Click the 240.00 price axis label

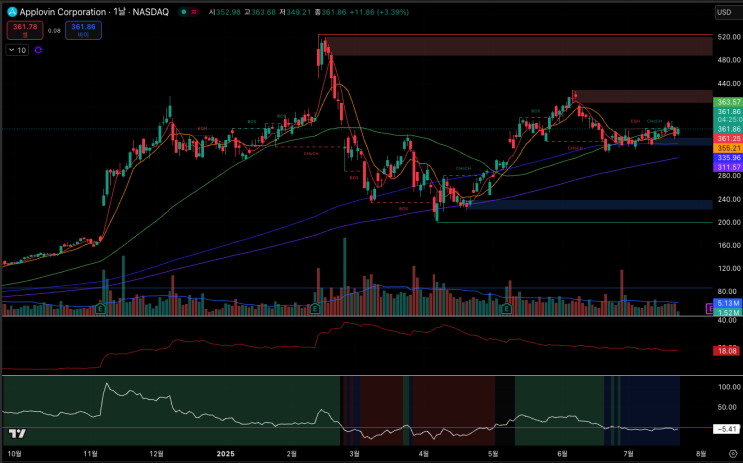[x=729, y=199]
